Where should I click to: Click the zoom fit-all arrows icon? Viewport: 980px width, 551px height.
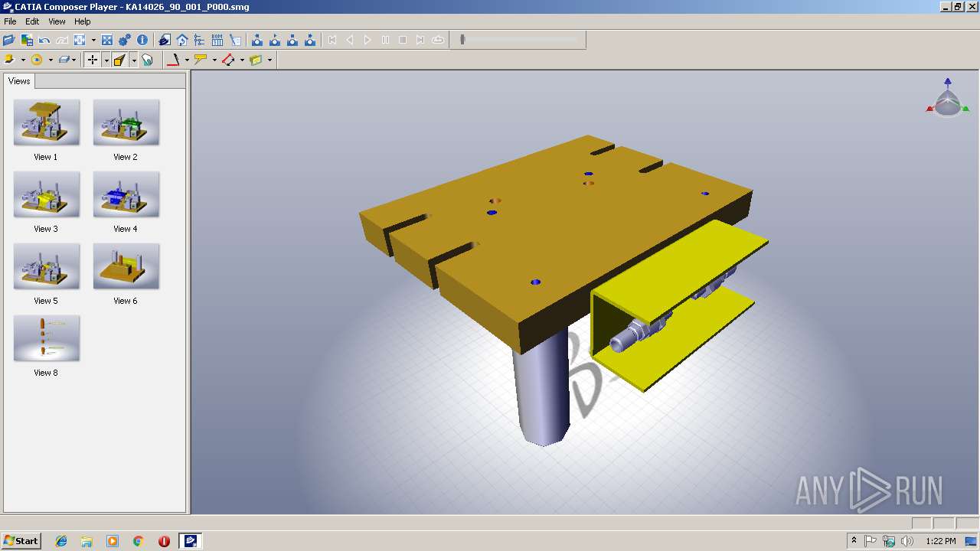pyautogui.click(x=80, y=40)
